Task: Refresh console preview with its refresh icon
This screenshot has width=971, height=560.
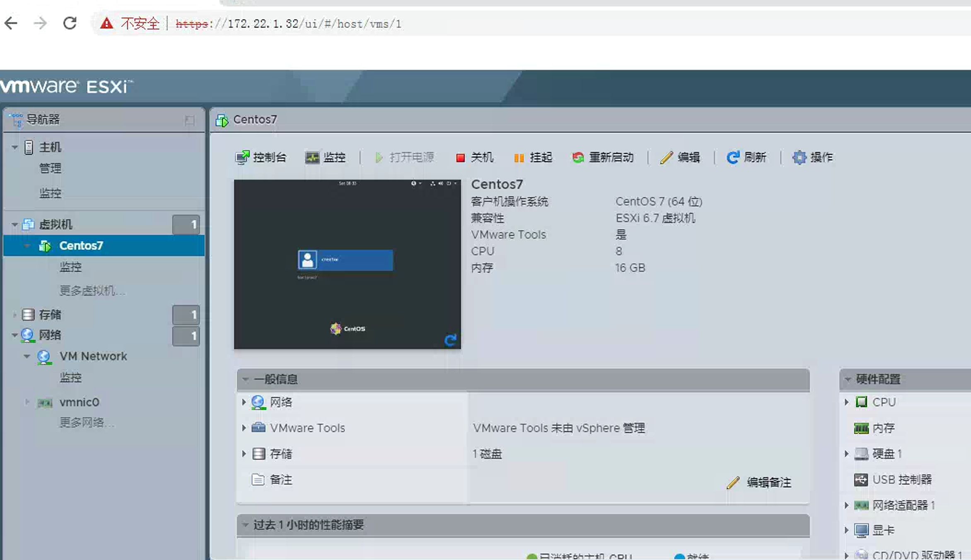Action: point(450,340)
